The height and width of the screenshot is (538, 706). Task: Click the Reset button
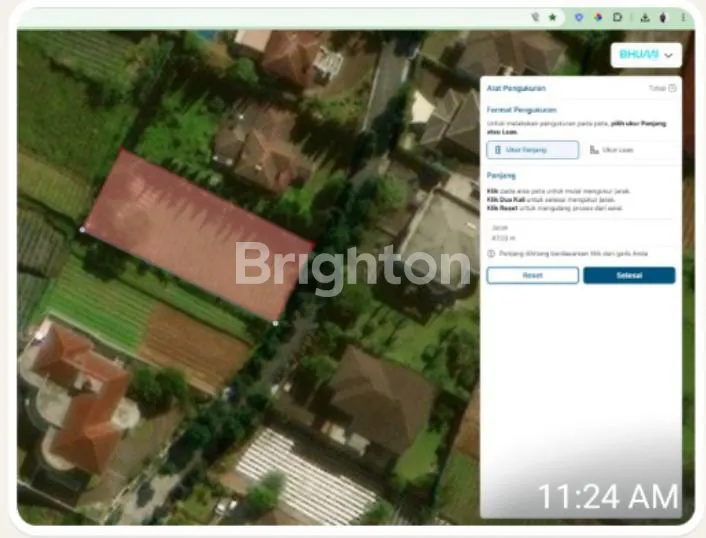[x=532, y=275]
